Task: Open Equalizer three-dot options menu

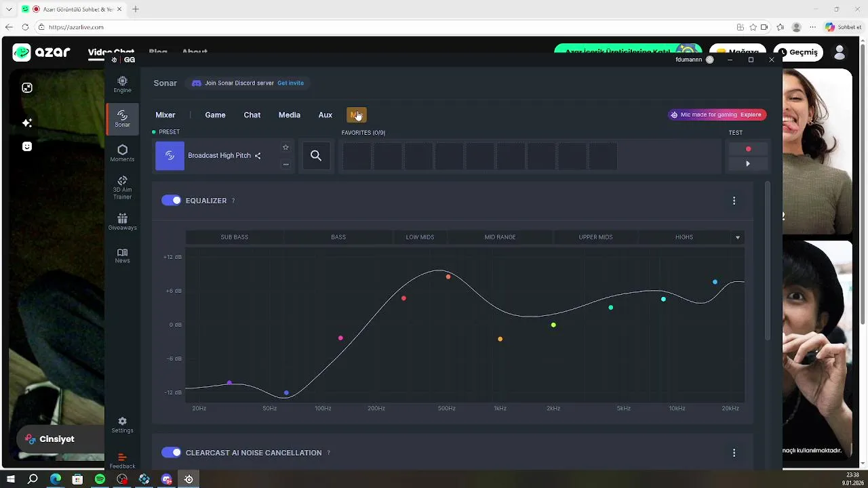Action: coord(734,201)
